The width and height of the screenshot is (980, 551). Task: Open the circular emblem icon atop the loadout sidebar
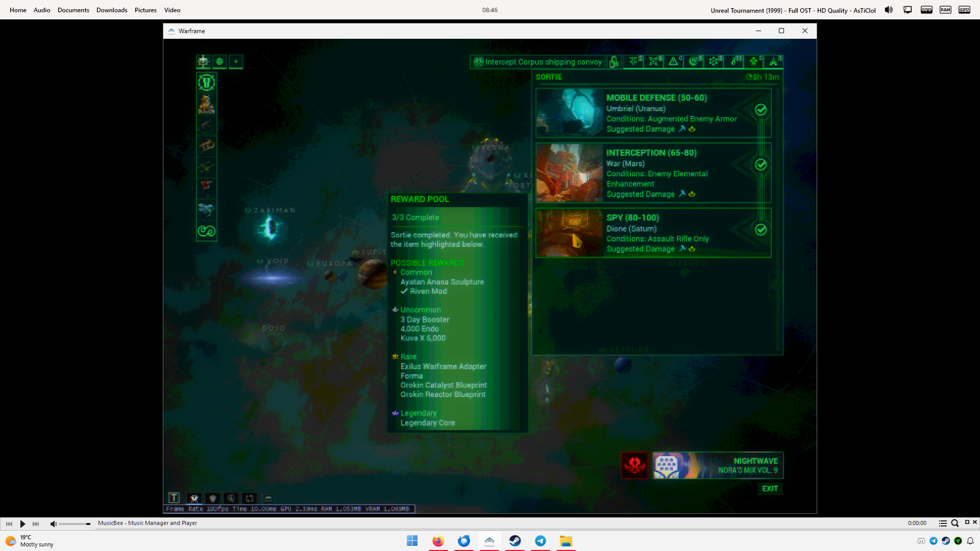click(x=207, y=82)
